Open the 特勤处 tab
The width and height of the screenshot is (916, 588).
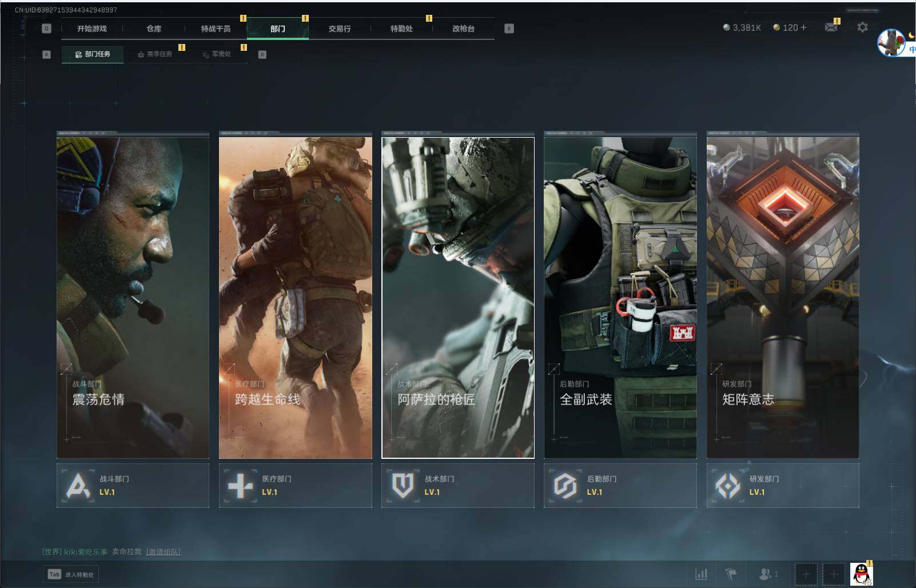(x=401, y=29)
